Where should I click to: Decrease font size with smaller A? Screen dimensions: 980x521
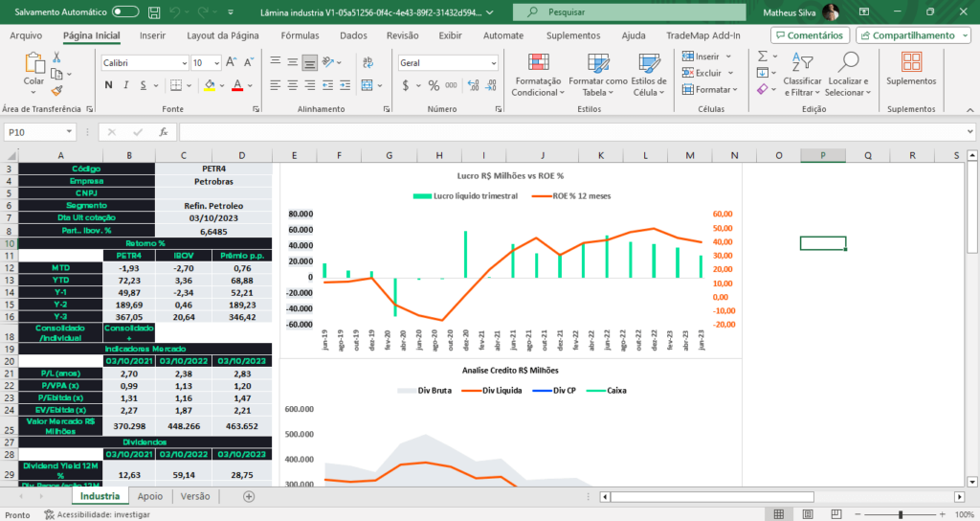coord(248,62)
